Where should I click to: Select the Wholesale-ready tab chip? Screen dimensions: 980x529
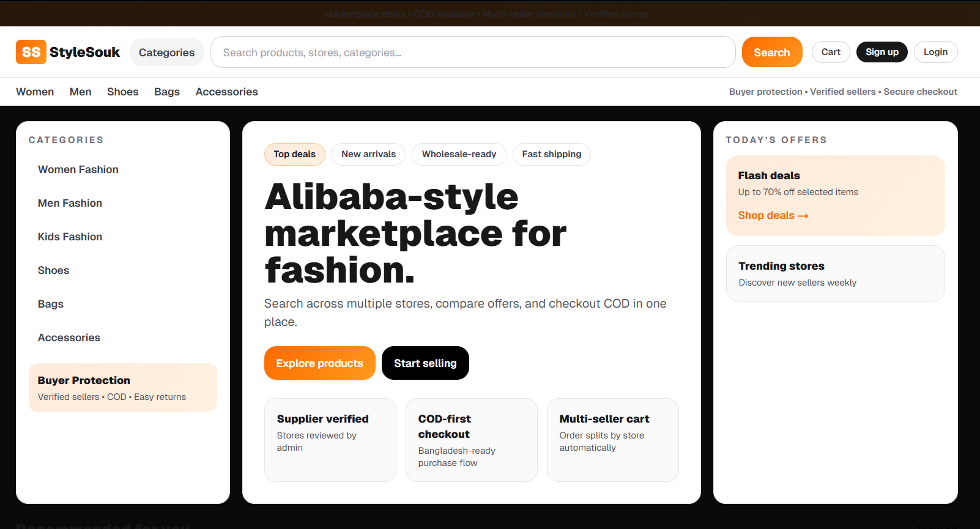coord(459,154)
